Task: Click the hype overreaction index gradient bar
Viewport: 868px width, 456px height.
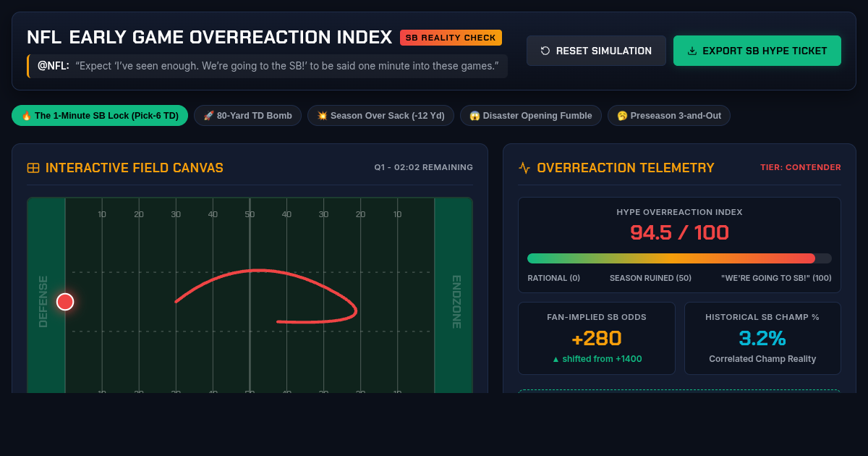Action: pyautogui.click(x=679, y=258)
